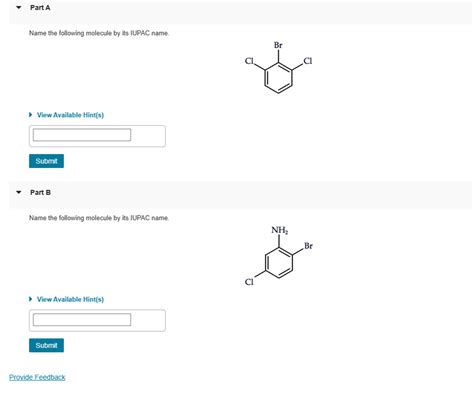Submit the Part A answer
Viewport: 474px width, 395px height.
click(x=46, y=161)
